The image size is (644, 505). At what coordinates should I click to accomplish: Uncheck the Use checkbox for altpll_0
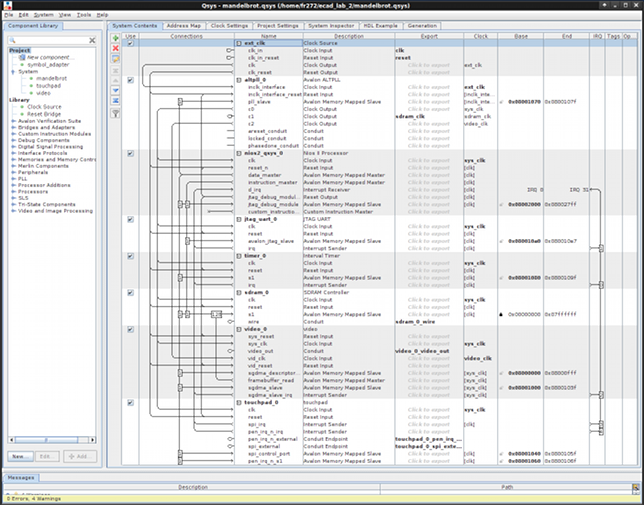[x=131, y=81]
